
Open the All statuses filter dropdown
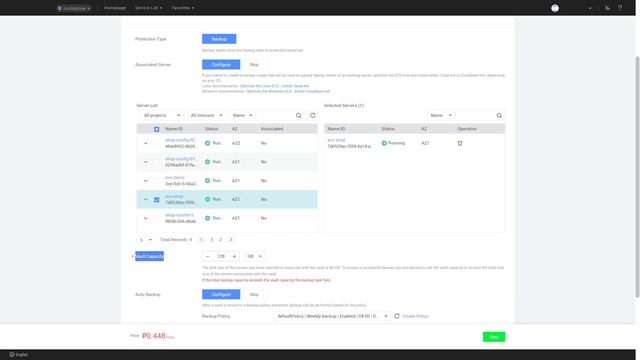pos(207,116)
